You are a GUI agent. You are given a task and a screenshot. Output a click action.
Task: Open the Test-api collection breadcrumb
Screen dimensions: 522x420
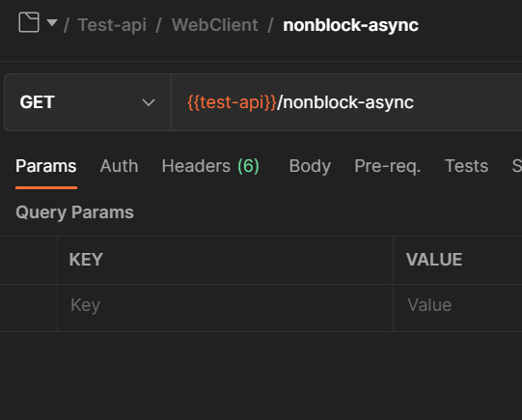[x=112, y=25]
